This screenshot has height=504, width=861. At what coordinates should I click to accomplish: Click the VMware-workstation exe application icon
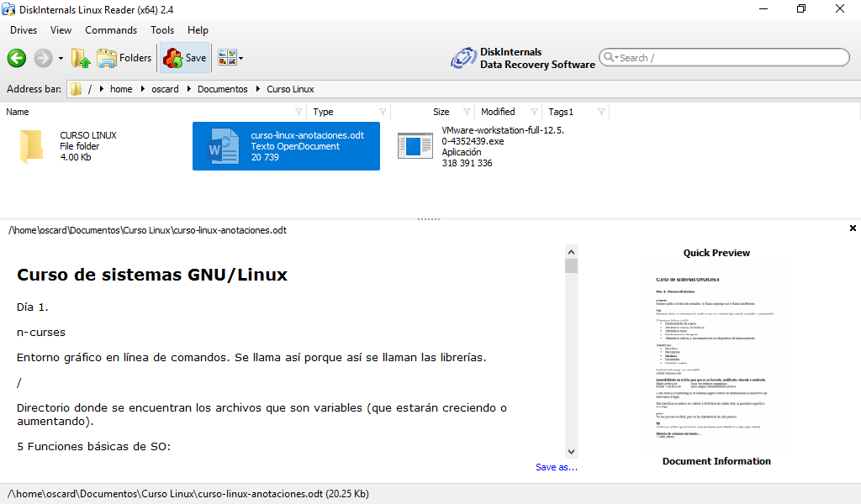coord(415,146)
